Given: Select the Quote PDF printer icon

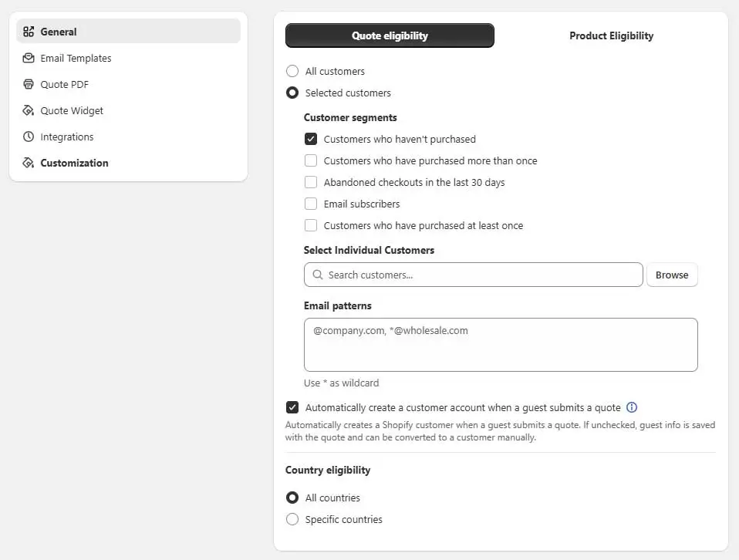Looking at the screenshot, I should coord(27,84).
